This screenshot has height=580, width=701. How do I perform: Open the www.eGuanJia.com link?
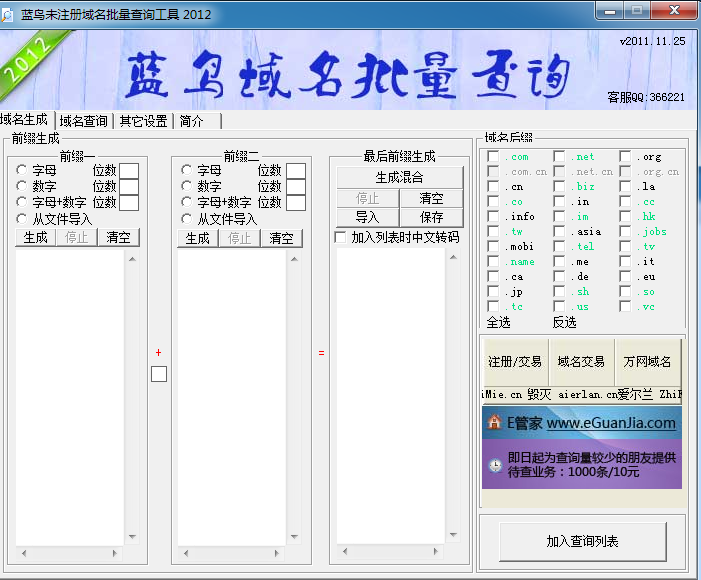pyautogui.click(x=611, y=423)
